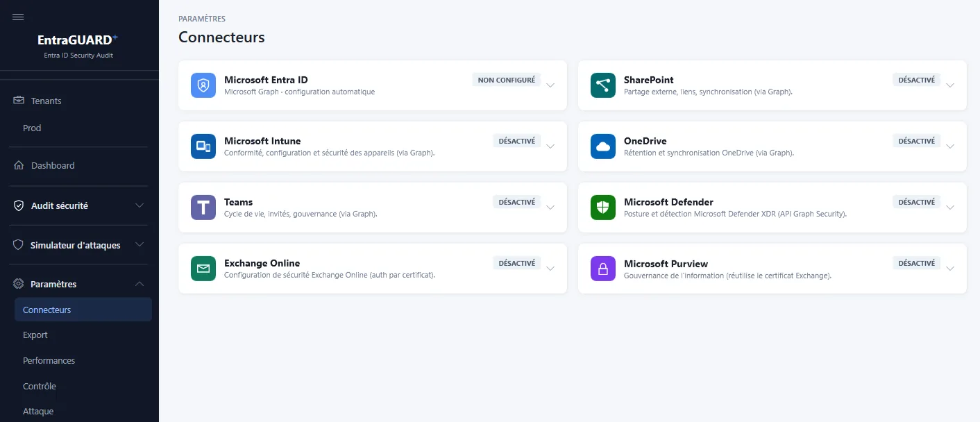Click the Microsoft Defender card title
The image size is (980, 422).
tap(668, 202)
